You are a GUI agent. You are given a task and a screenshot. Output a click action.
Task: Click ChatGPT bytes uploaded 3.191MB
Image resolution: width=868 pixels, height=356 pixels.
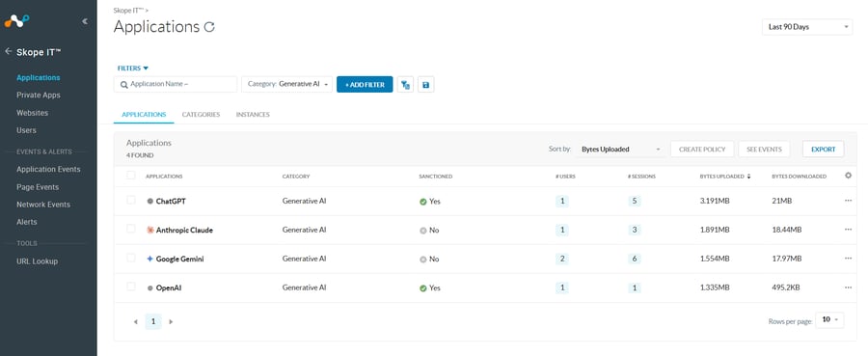[715, 201]
